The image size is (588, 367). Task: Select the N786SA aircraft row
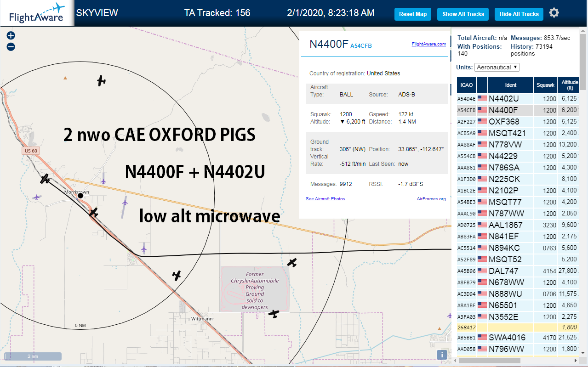click(x=518, y=168)
